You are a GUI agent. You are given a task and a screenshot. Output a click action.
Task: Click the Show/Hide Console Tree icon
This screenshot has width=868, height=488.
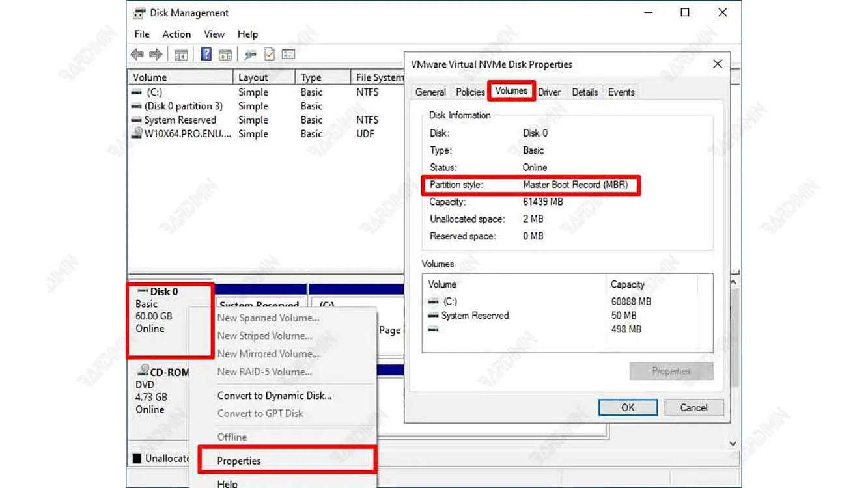pyautogui.click(x=181, y=55)
